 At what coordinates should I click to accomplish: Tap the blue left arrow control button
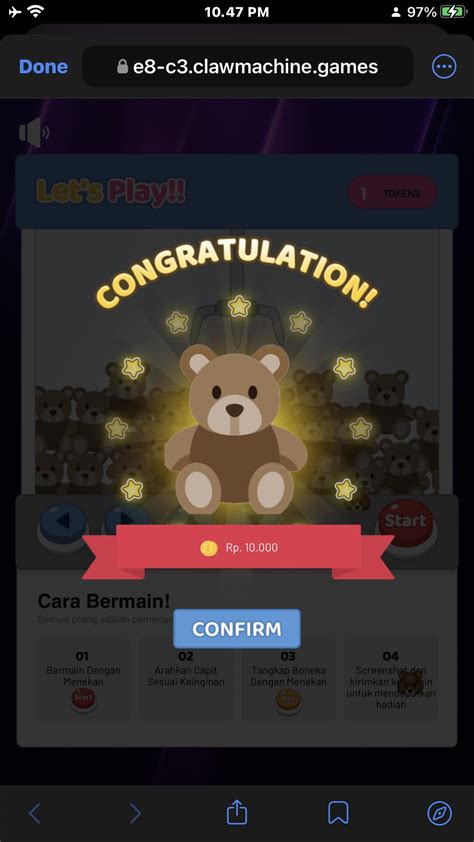tap(63, 524)
